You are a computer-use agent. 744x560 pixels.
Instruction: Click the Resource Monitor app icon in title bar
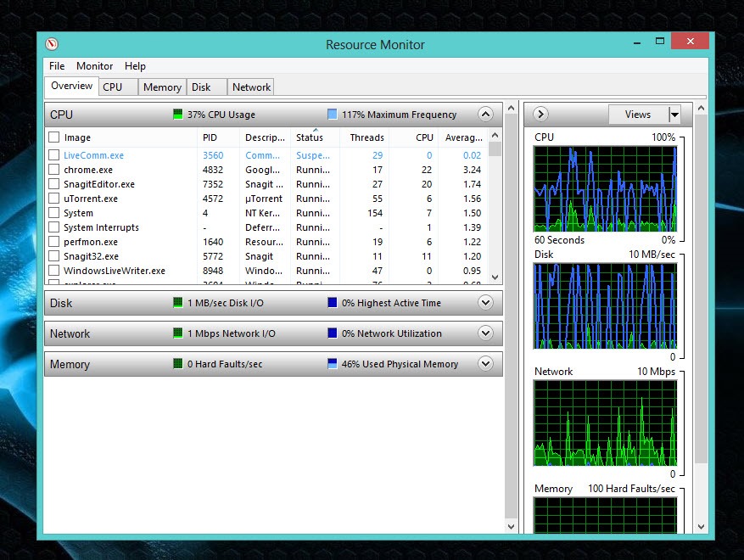coord(52,44)
